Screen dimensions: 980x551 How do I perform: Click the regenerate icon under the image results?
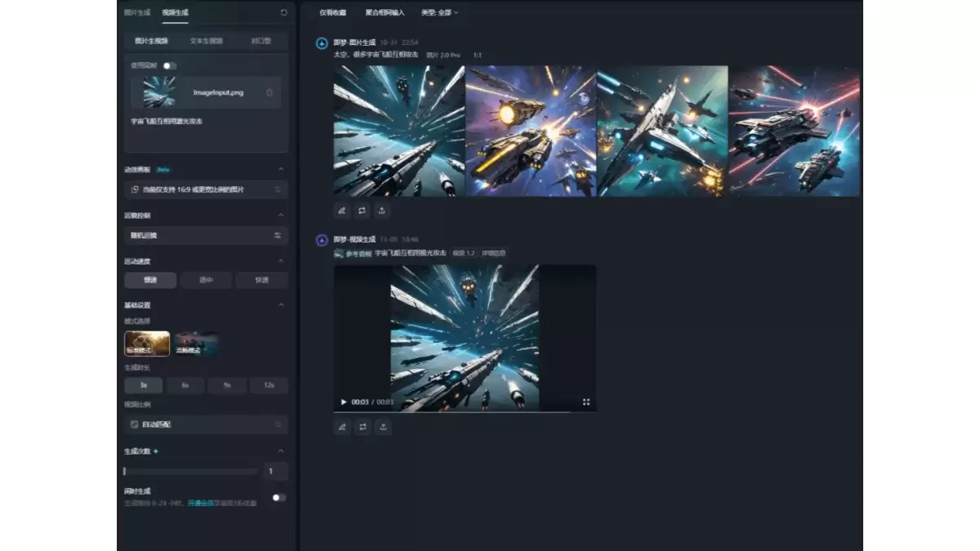(x=362, y=210)
